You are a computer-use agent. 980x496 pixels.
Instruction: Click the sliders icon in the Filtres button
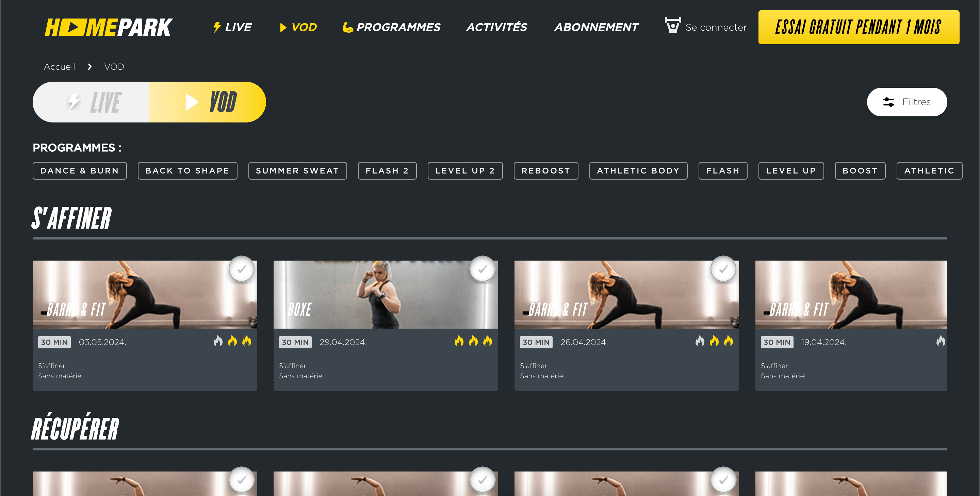(889, 102)
